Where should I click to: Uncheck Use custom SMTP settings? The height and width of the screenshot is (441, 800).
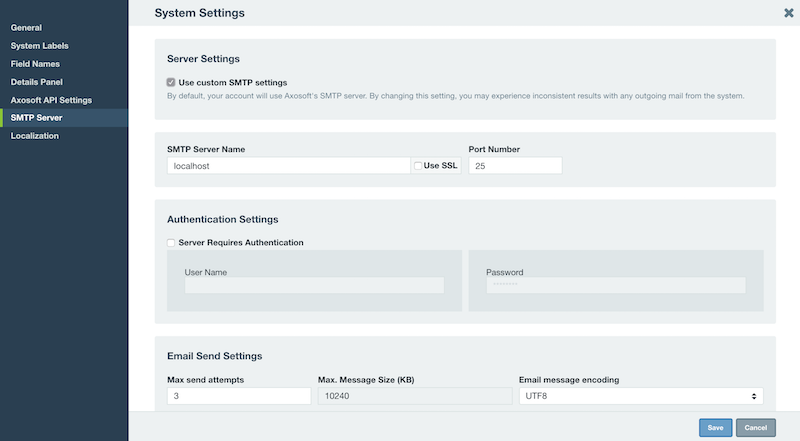click(x=171, y=82)
